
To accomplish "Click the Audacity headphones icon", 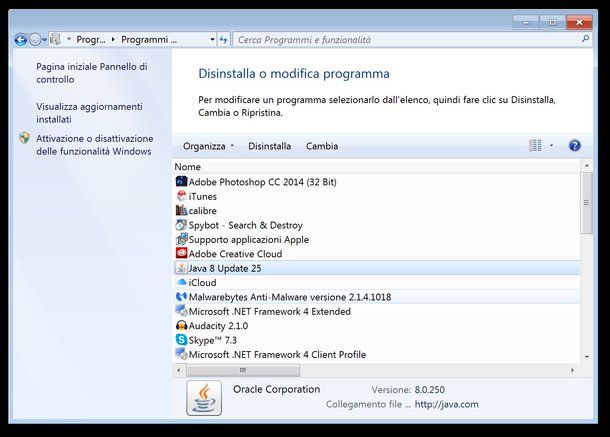I will (181, 325).
